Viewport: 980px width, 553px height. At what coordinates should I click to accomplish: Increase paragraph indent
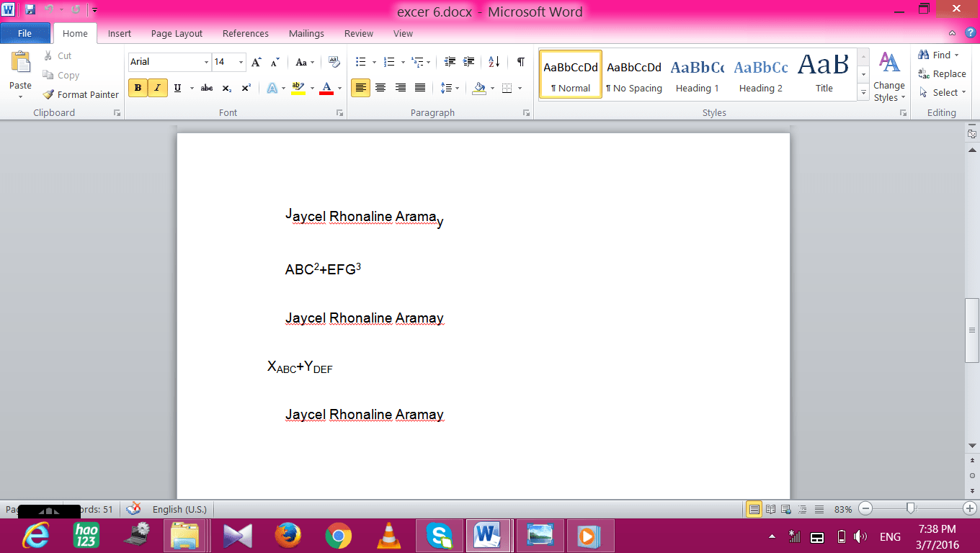pyautogui.click(x=469, y=62)
